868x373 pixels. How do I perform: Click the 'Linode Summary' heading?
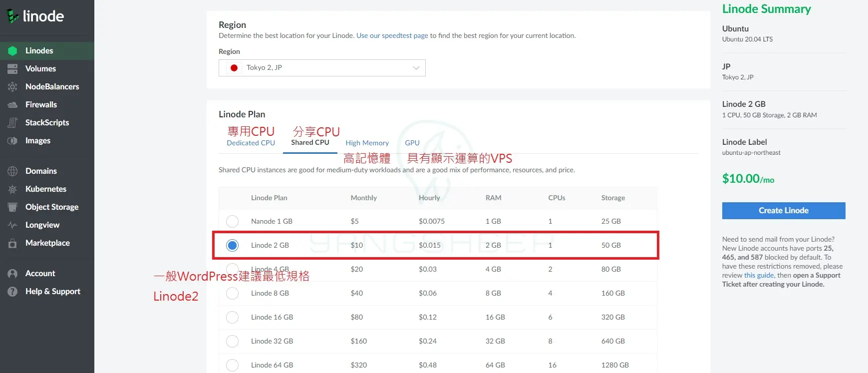(766, 9)
